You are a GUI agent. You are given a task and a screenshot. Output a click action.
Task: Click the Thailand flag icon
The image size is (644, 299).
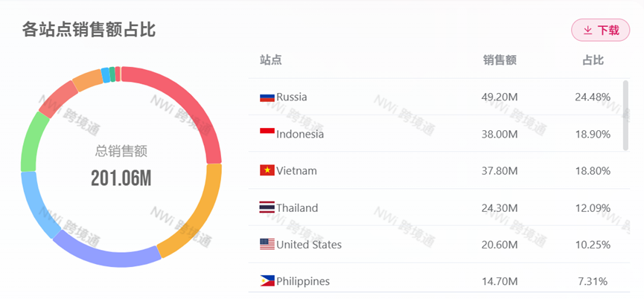(x=267, y=208)
